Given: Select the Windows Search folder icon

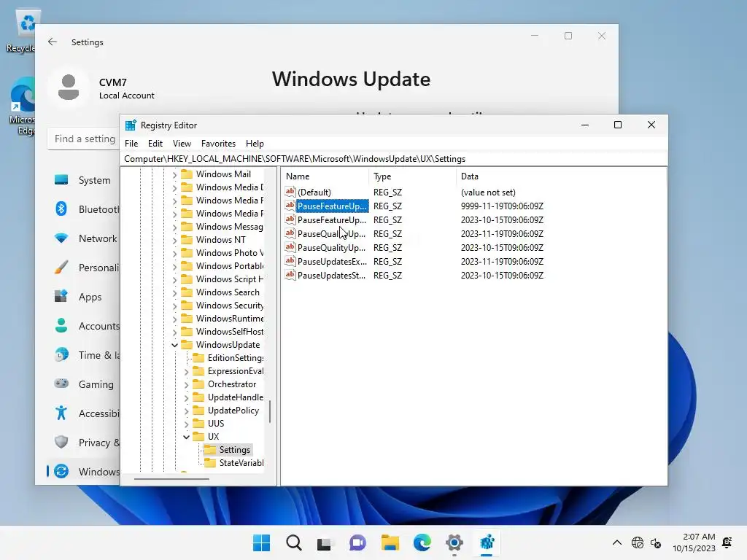Looking at the screenshot, I should click(187, 292).
